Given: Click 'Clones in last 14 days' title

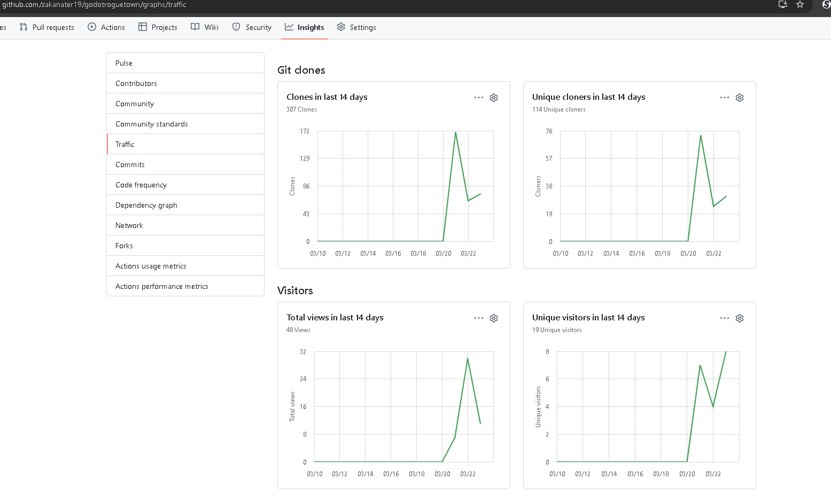Looking at the screenshot, I should point(327,97).
